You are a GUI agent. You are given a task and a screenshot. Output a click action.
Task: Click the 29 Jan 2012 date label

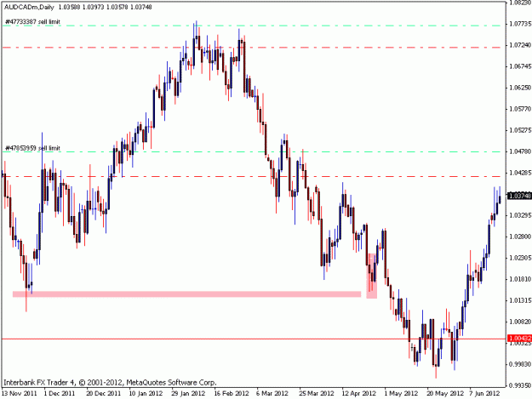click(188, 394)
